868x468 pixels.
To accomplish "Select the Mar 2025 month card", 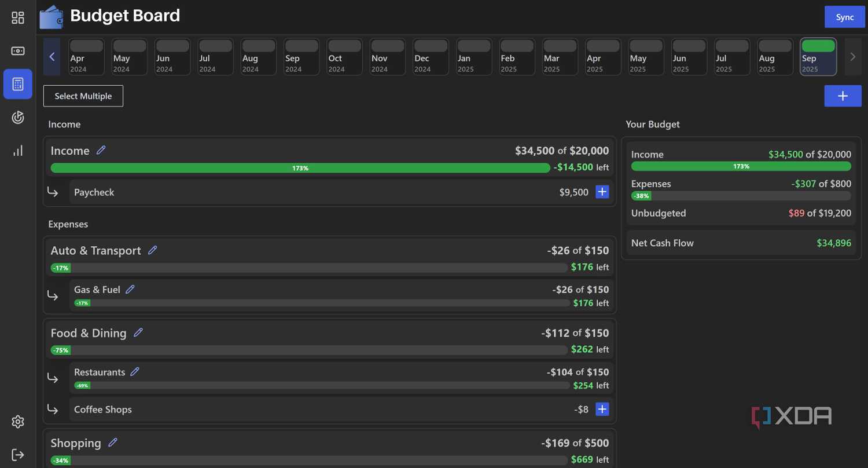I will coord(560,57).
